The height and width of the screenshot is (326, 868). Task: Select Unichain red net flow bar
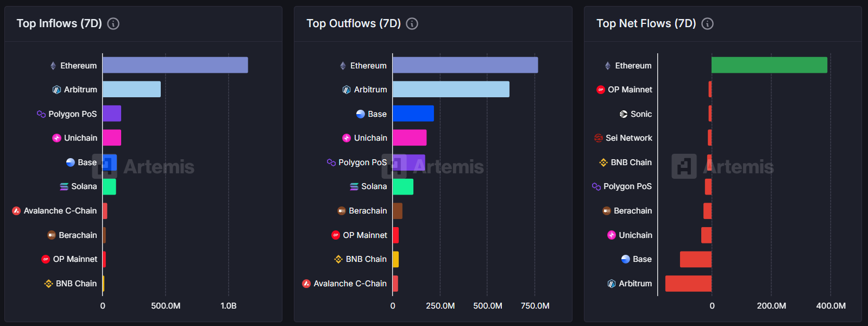[706, 235]
